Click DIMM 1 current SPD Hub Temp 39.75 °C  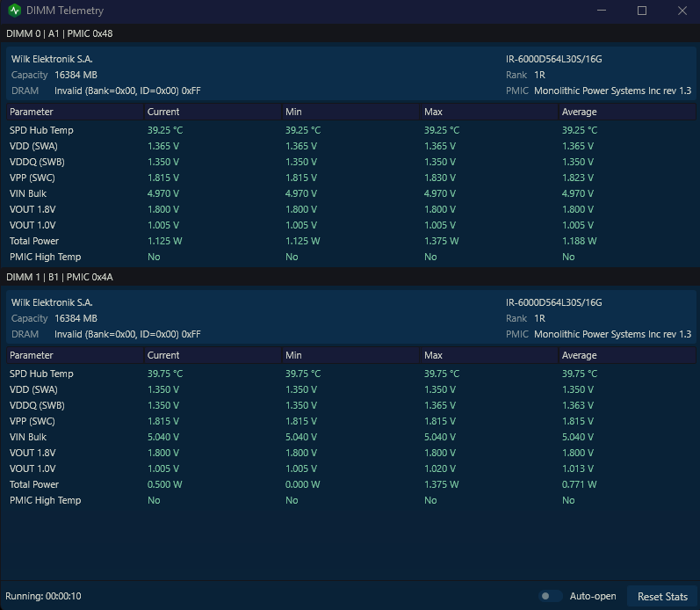click(x=165, y=374)
